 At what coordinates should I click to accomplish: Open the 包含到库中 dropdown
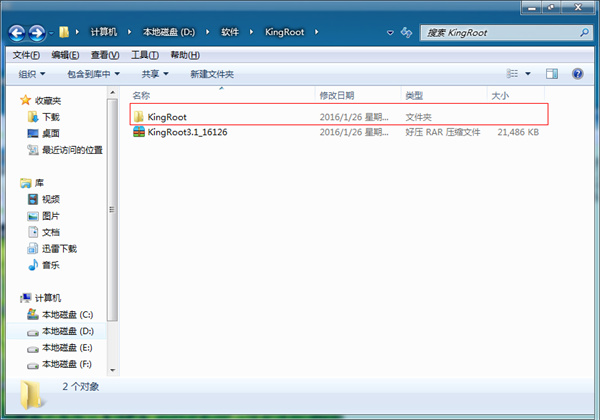(x=93, y=74)
